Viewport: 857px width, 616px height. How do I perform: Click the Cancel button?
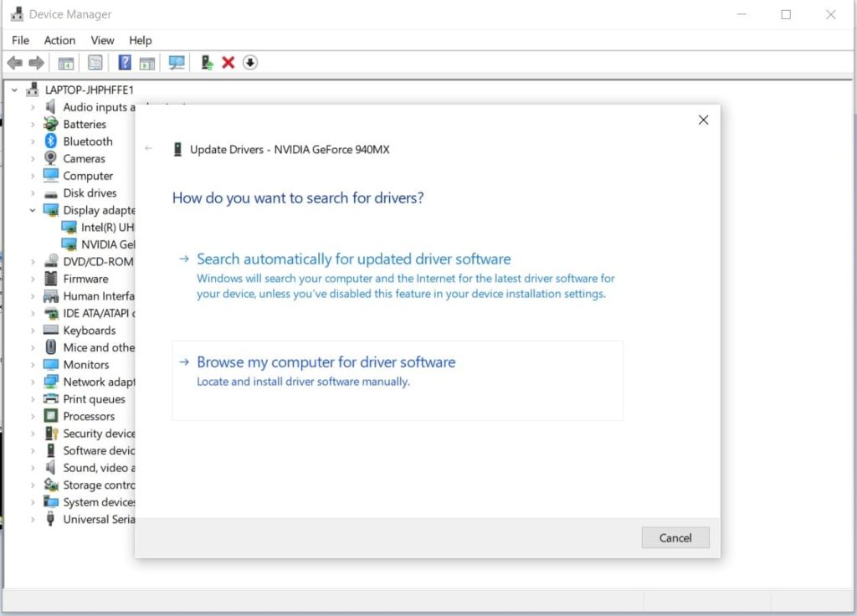pyautogui.click(x=675, y=538)
